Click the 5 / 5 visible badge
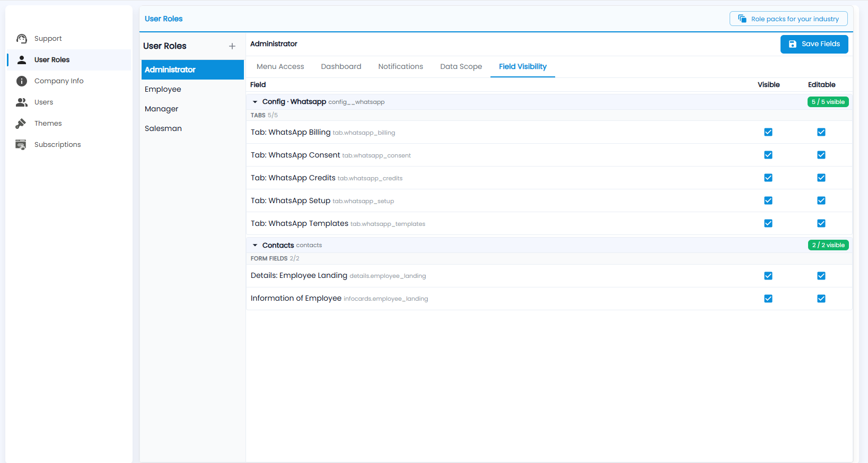Screen dimensions: 868x463 [x=828, y=102]
